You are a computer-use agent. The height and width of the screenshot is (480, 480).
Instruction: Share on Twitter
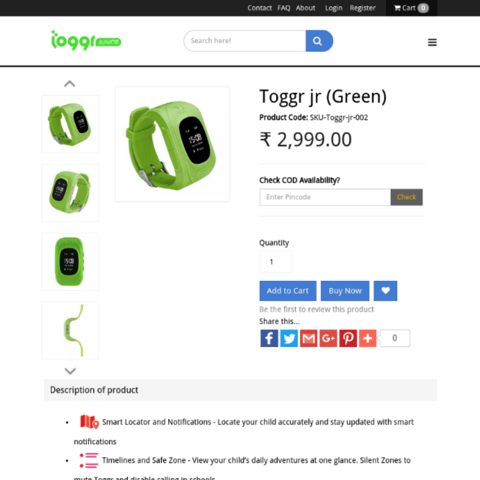(289, 338)
